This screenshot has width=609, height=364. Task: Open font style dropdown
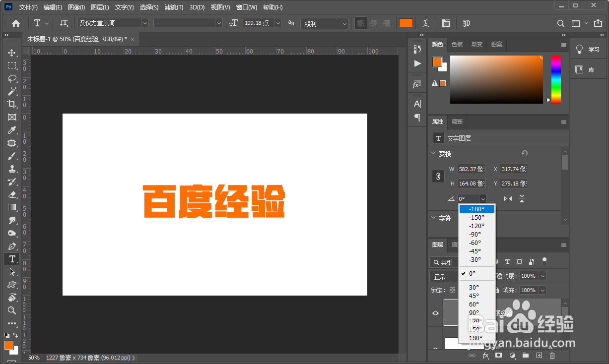218,23
